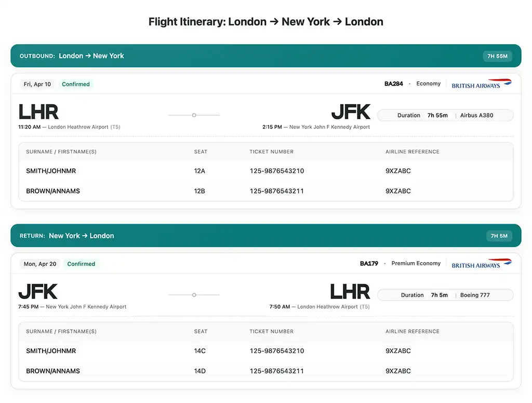Select seat 14C on the return flight
This screenshot has width=532, height=403.
(x=199, y=351)
